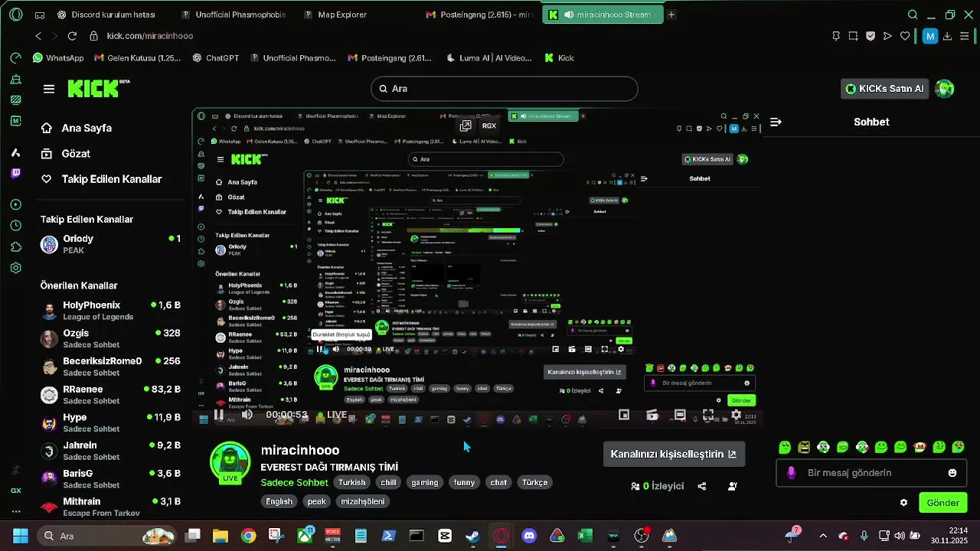Click the follow user icon beside share
Viewport: 980px width, 551px height.
[x=733, y=486]
